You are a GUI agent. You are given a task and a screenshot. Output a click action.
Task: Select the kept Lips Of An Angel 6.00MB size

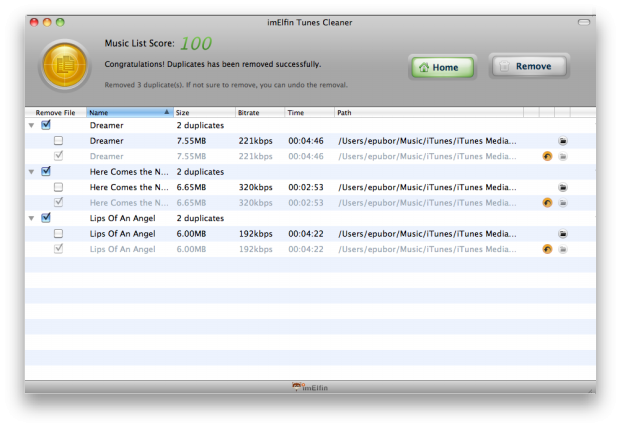(x=191, y=234)
